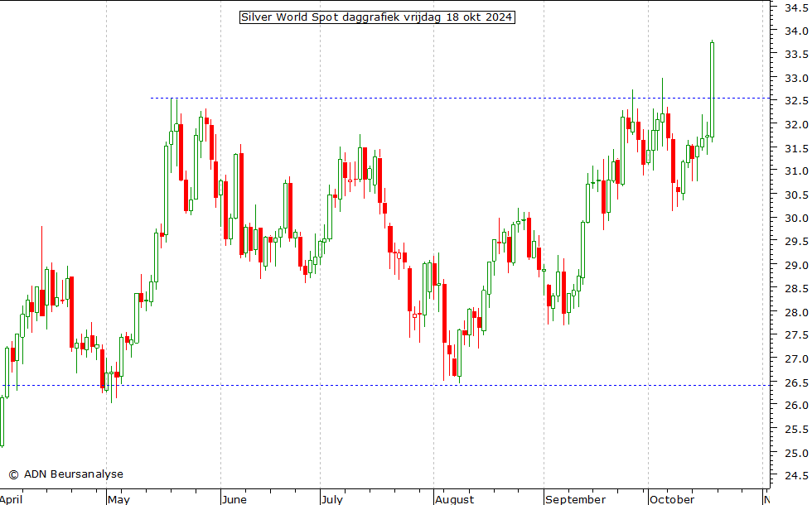Select the June label on time axis
Image resolution: width=812 pixels, height=505 pixels.
pos(234,499)
